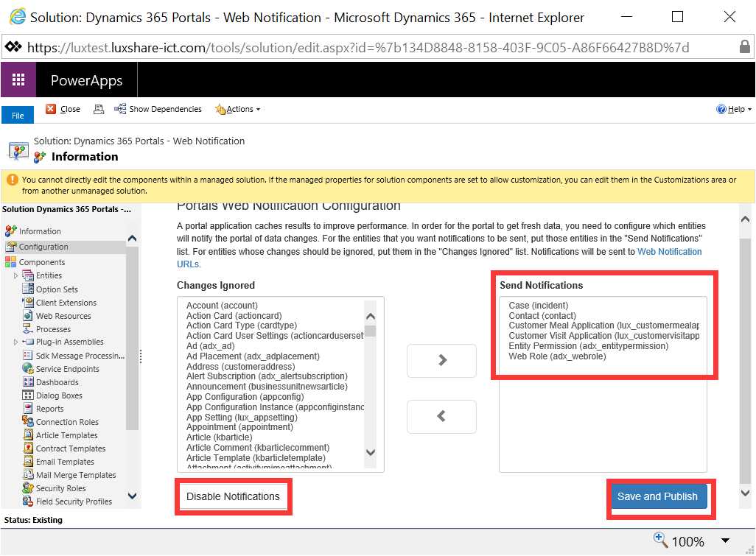The image size is (756, 556).
Task: Click the Contract Templates icon
Action: click(28, 448)
